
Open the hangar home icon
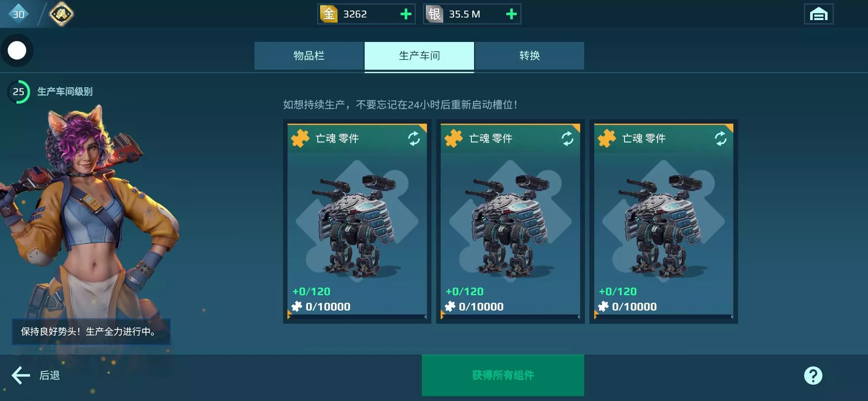[819, 14]
